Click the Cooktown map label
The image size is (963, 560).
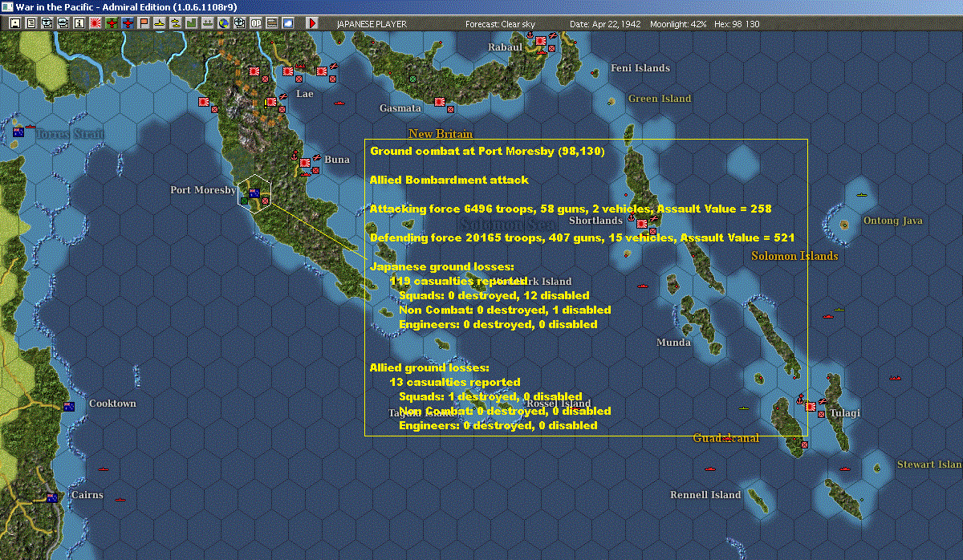click(112, 404)
